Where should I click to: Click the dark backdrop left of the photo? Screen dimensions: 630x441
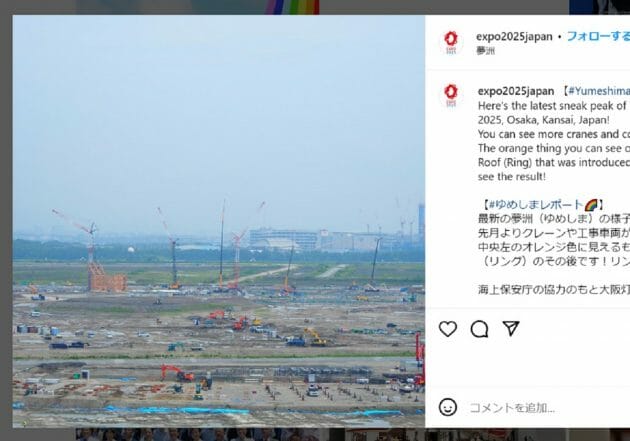coord(6,221)
